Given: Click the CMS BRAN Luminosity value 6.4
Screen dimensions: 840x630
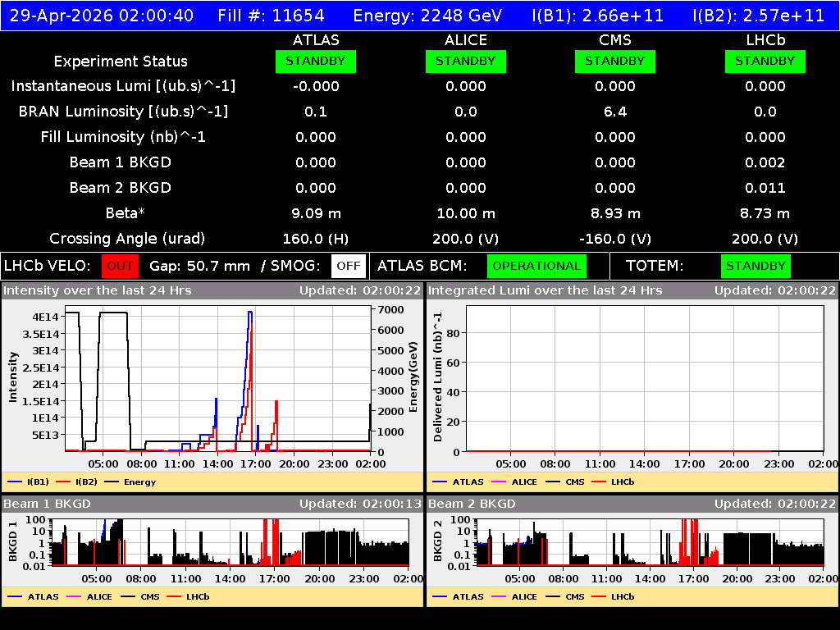Looking at the screenshot, I should pyautogui.click(x=615, y=112).
